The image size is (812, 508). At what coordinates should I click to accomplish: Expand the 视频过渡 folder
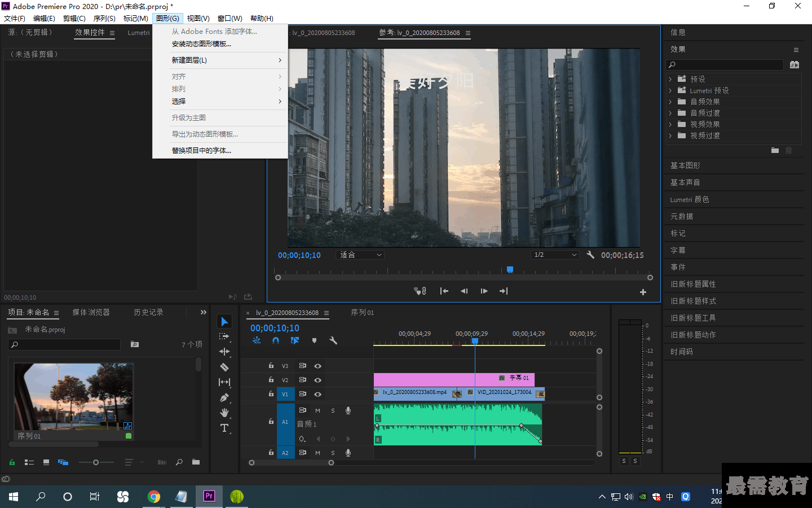pyautogui.click(x=670, y=135)
